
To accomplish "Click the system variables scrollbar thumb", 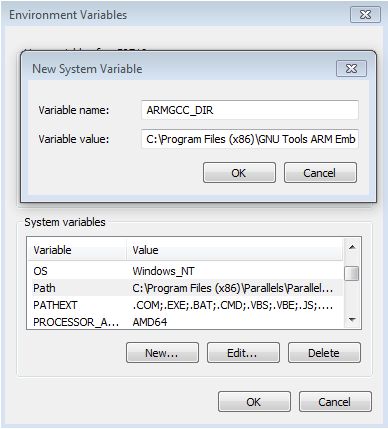I will tap(352, 273).
